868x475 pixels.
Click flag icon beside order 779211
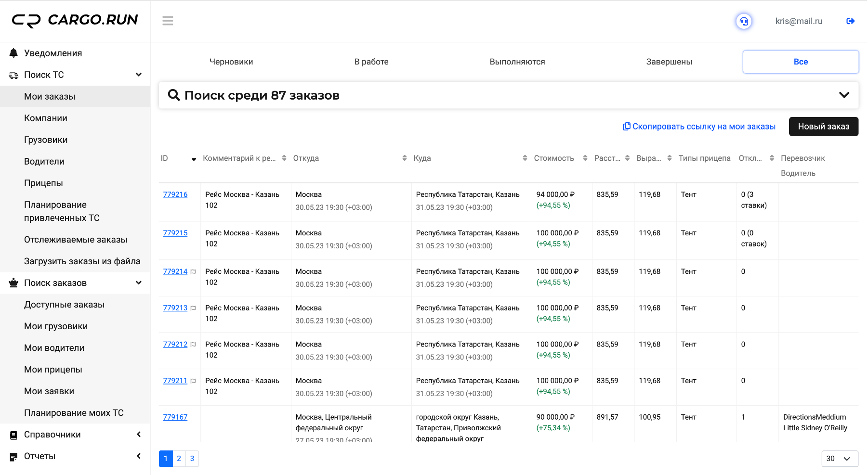coord(193,381)
